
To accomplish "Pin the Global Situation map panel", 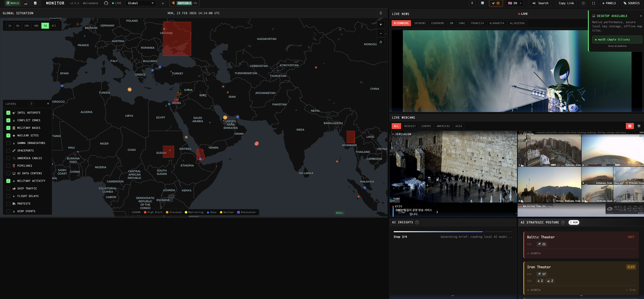I will 381,13.
